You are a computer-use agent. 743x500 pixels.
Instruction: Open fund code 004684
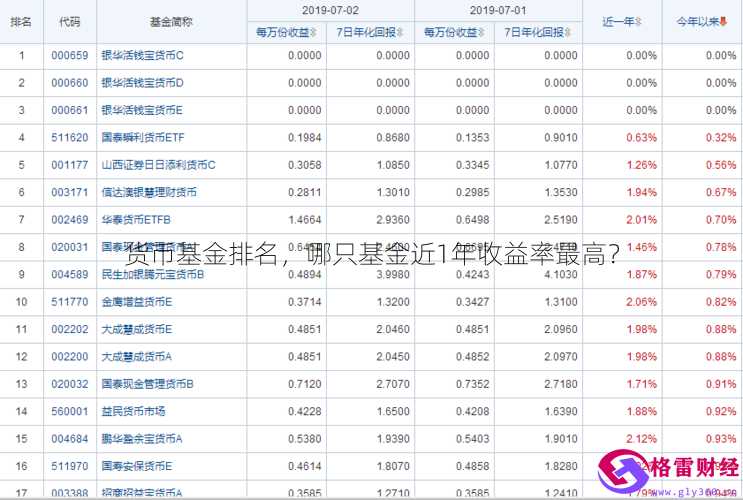70,439
